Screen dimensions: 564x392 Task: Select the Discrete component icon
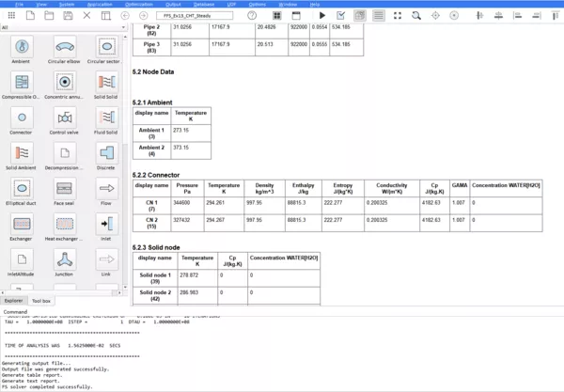[107, 153]
